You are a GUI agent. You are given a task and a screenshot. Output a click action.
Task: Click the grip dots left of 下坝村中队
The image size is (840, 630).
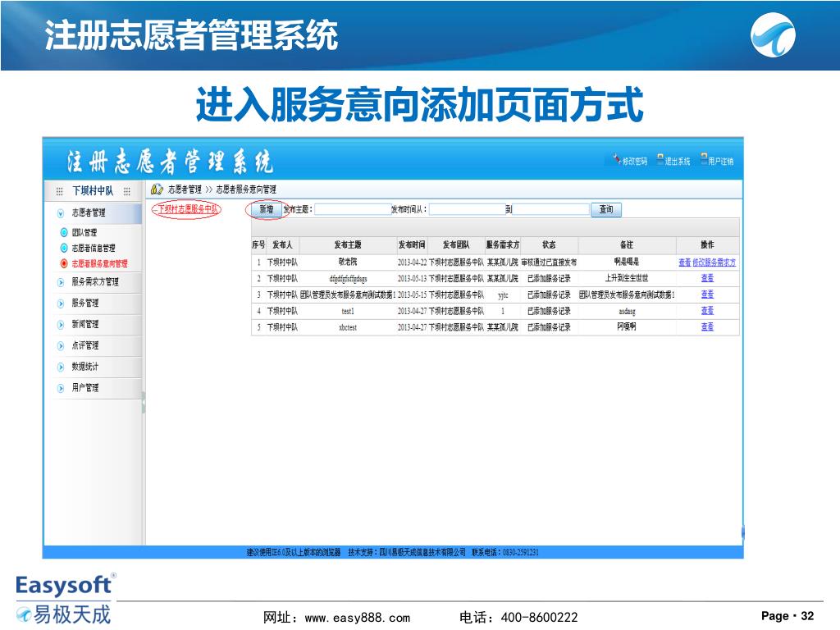[x=59, y=191]
